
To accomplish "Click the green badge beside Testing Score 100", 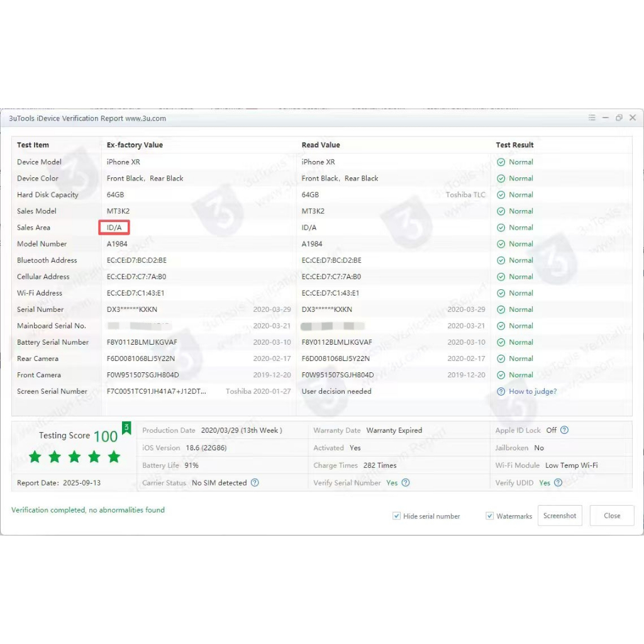I will 126,428.
